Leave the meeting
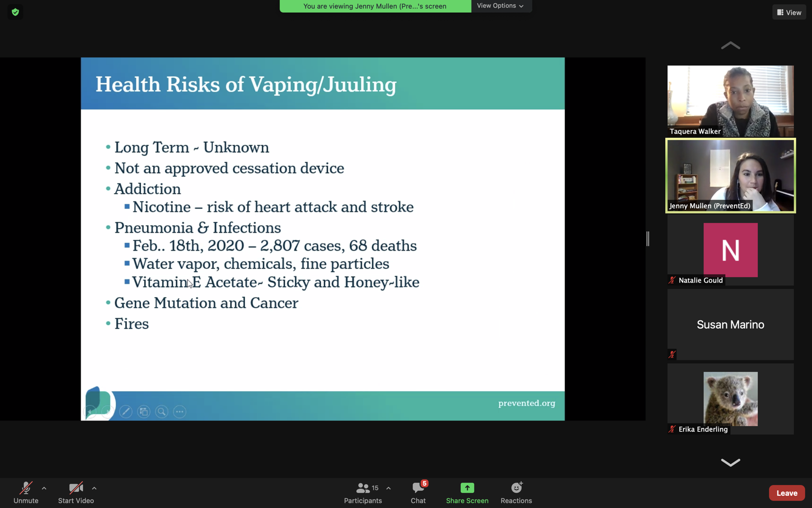812x508 pixels. (787, 493)
